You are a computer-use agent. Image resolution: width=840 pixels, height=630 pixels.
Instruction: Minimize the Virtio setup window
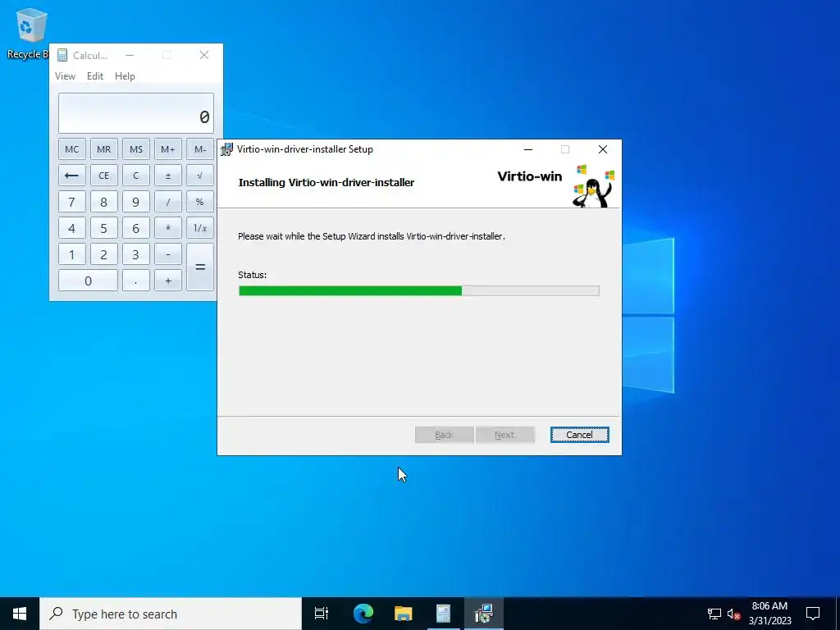click(528, 149)
